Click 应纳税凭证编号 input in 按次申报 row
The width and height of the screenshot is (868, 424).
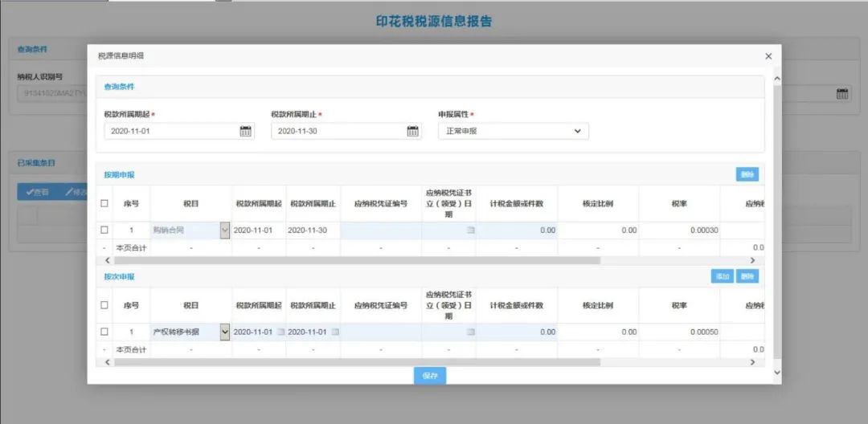(x=380, y=332)
